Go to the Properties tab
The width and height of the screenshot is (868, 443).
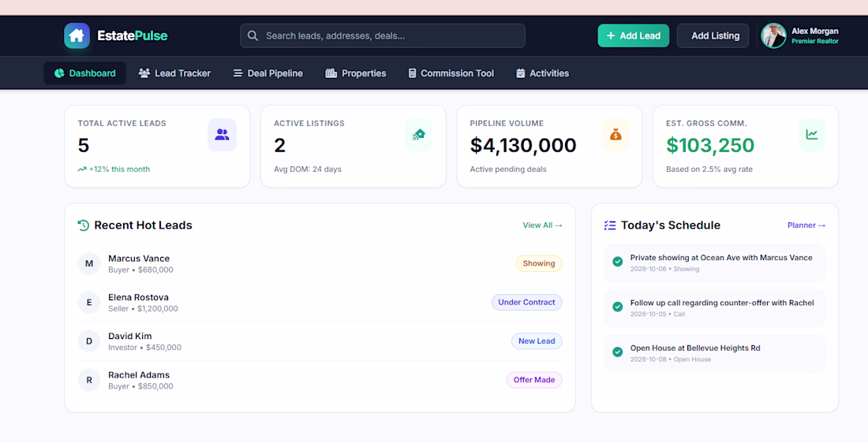point(355,73)
